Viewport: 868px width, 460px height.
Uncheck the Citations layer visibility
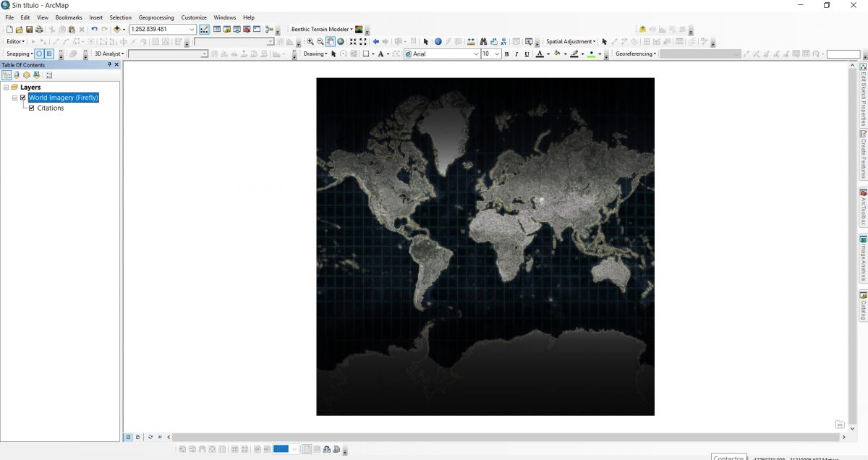30,108
